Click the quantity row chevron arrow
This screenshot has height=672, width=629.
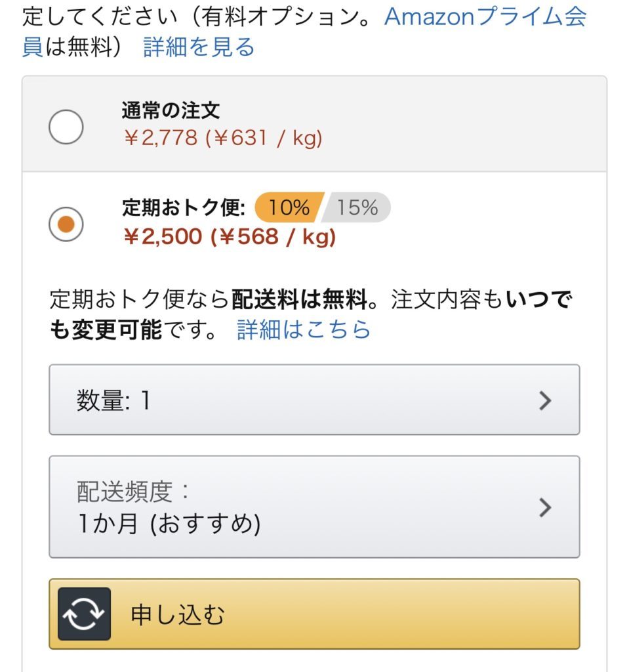[x=545, y=400]
